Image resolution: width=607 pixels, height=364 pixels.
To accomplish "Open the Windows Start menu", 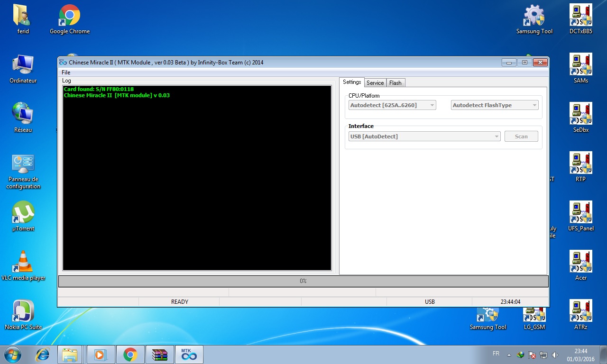I will (12, 354).
